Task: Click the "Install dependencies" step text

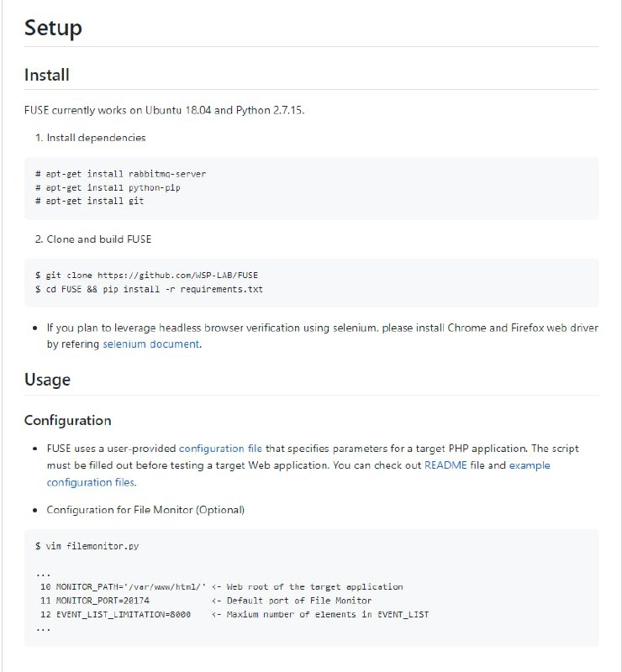Action: 96,137
